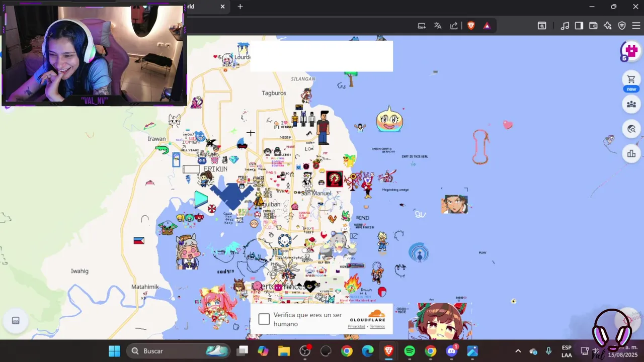This screenshot has width=644, height=362.
Task: Open Brave Rewards triangle icon
Action: (487, 26)
